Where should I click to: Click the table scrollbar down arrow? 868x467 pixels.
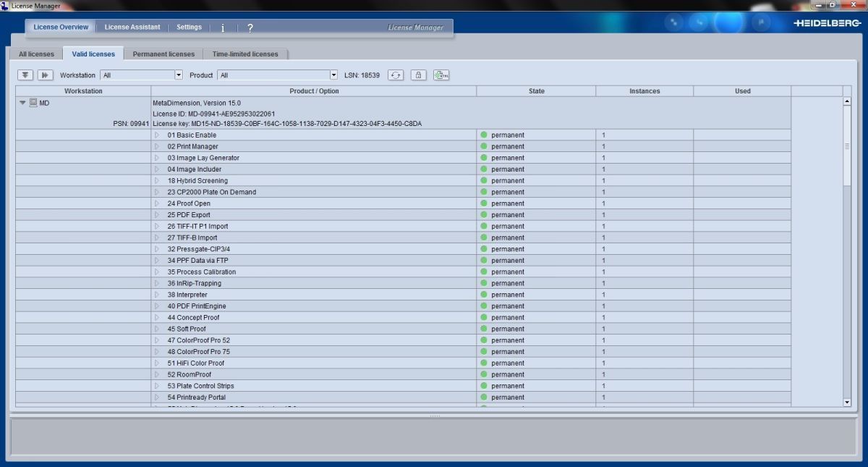[847, 402]
